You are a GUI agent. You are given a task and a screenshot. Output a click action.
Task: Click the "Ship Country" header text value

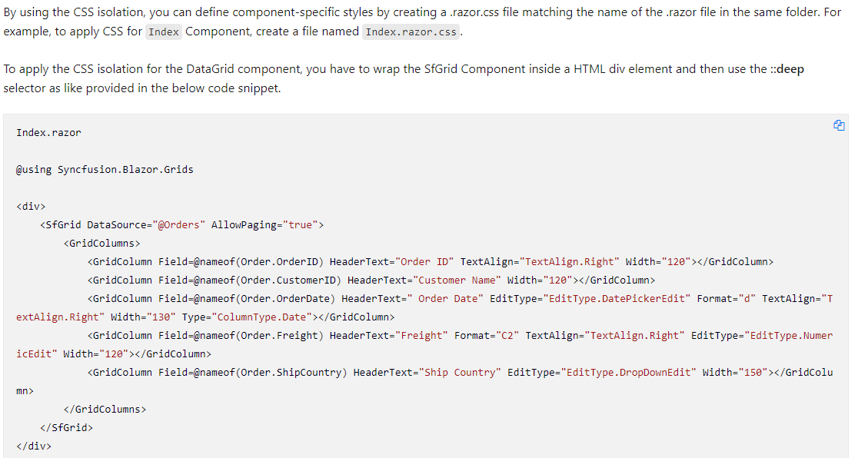(460, 372)
